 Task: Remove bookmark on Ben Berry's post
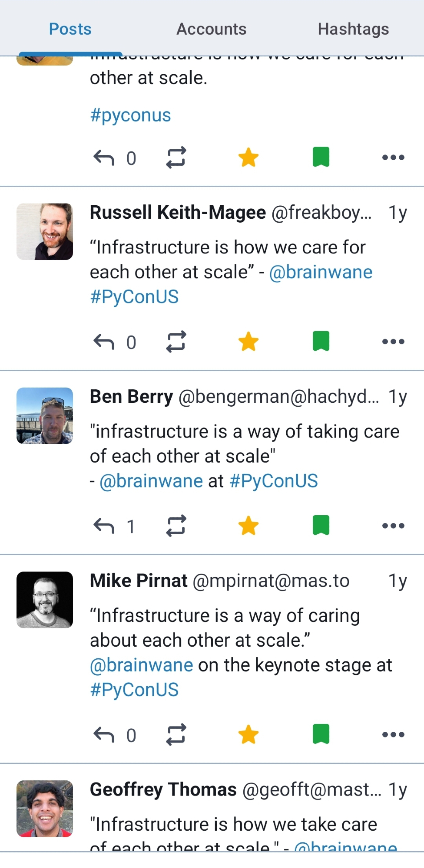pos(321,526)
